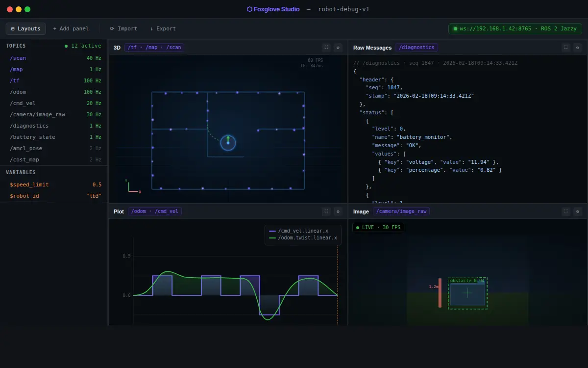Viewport: 588px width, 368px height.
Task: Fullscreen the Raw Messages panel
Action: click(566, 48)
